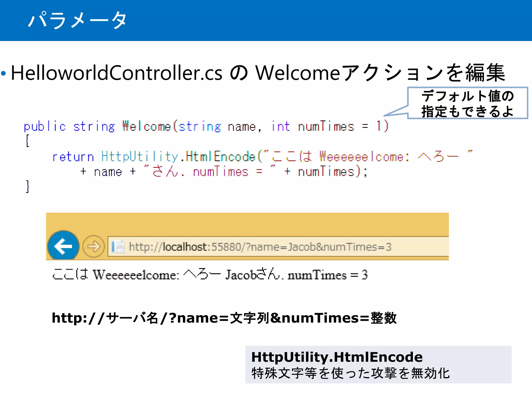This screenshot has height=399, width=532.
Task: Click the page icon in address bar
Action: pyautogui.click(x=118, y=247)
